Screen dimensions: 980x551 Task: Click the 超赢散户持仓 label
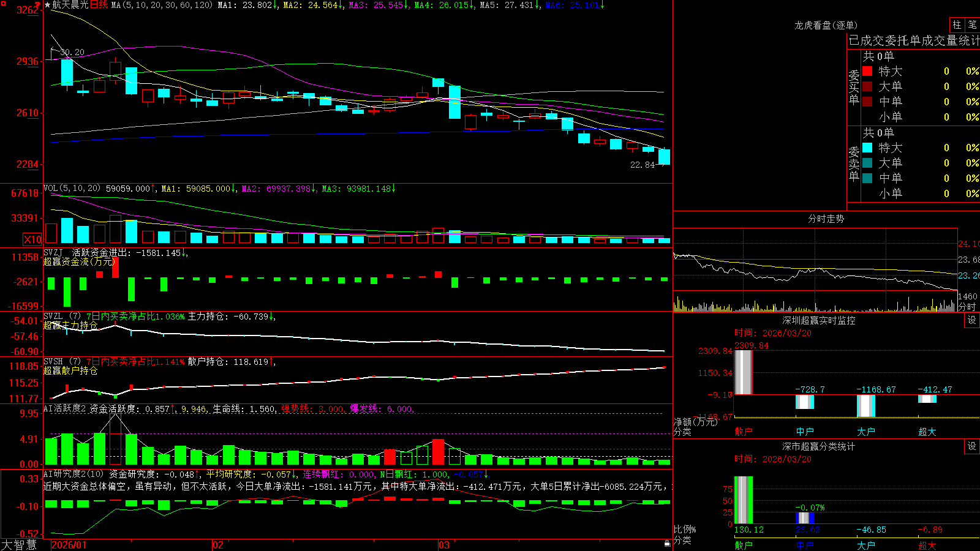point(70,370)
